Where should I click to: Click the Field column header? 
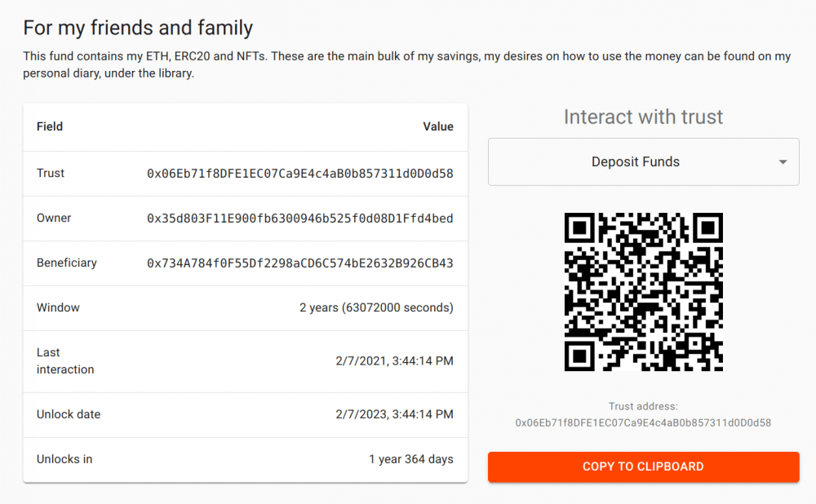(x=50, y=126)
